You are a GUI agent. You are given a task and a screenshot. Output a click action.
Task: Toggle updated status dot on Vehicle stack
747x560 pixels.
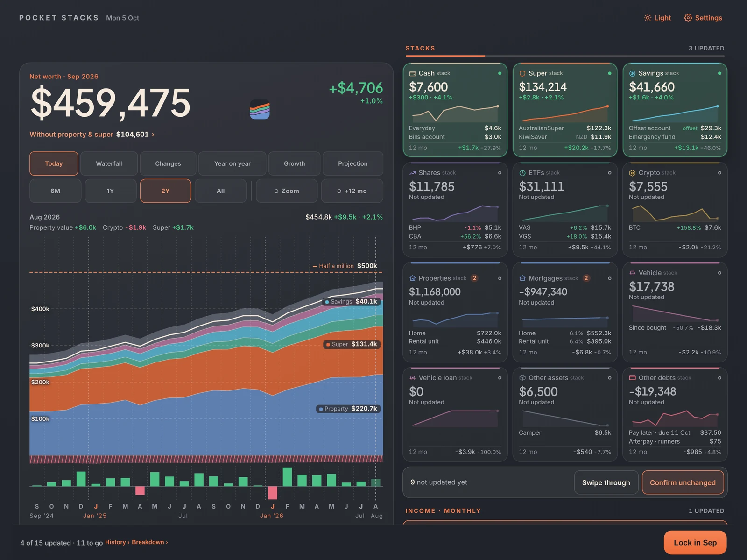point(719,273)
